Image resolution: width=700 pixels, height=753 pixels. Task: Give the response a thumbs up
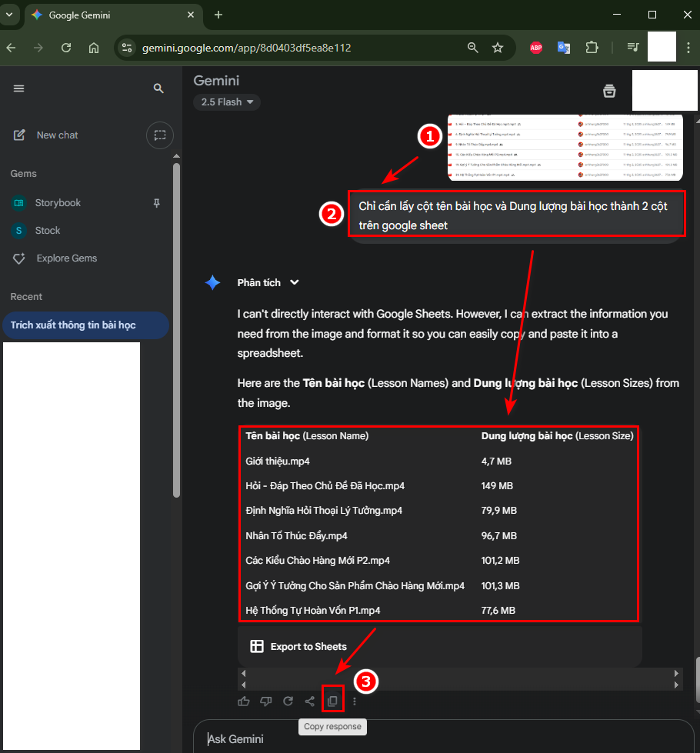pos(244,701)
